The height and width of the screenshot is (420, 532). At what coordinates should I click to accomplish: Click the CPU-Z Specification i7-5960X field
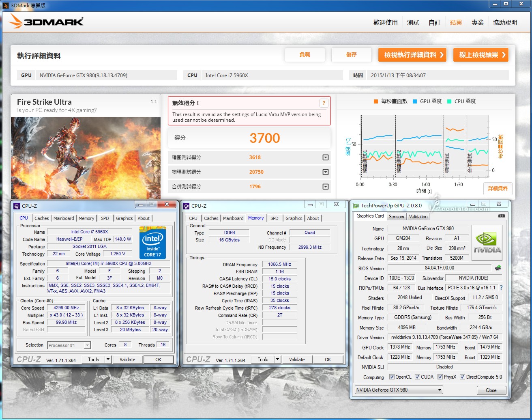click(x=109, y=264)
